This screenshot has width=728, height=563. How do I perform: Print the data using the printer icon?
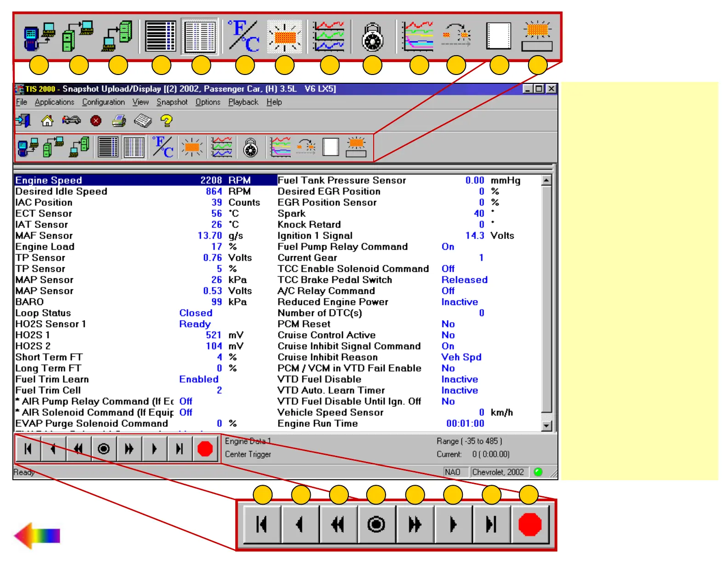pos(119,121)
